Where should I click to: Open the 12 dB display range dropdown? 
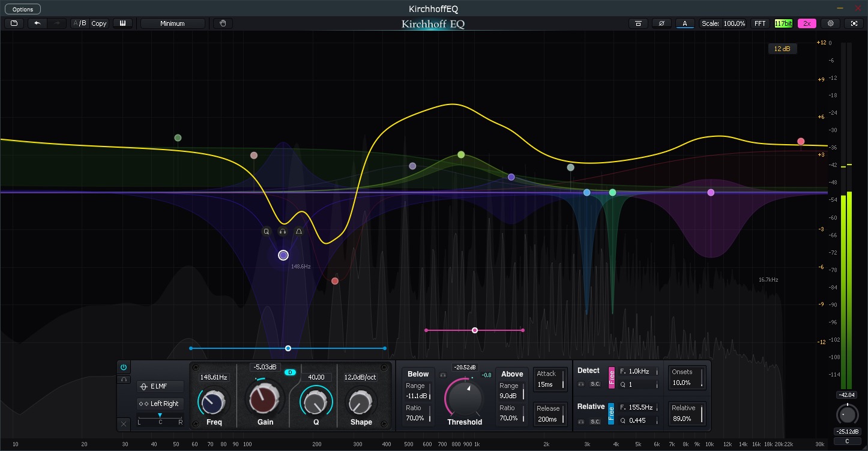(783, 49)
